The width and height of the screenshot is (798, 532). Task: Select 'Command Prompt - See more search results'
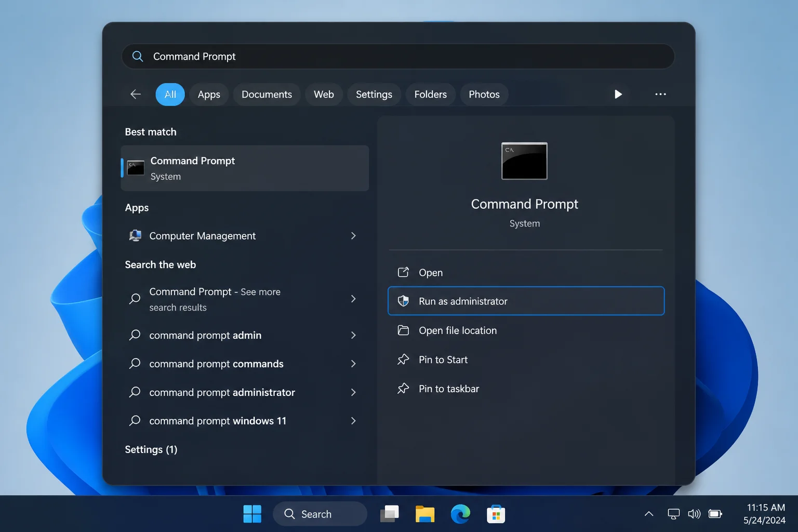[215, 299]
